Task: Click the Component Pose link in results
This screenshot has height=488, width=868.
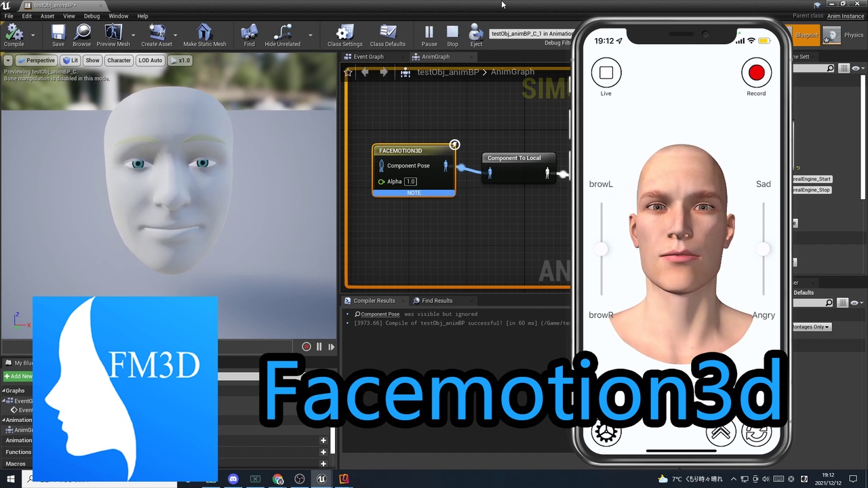Action: 380,314
